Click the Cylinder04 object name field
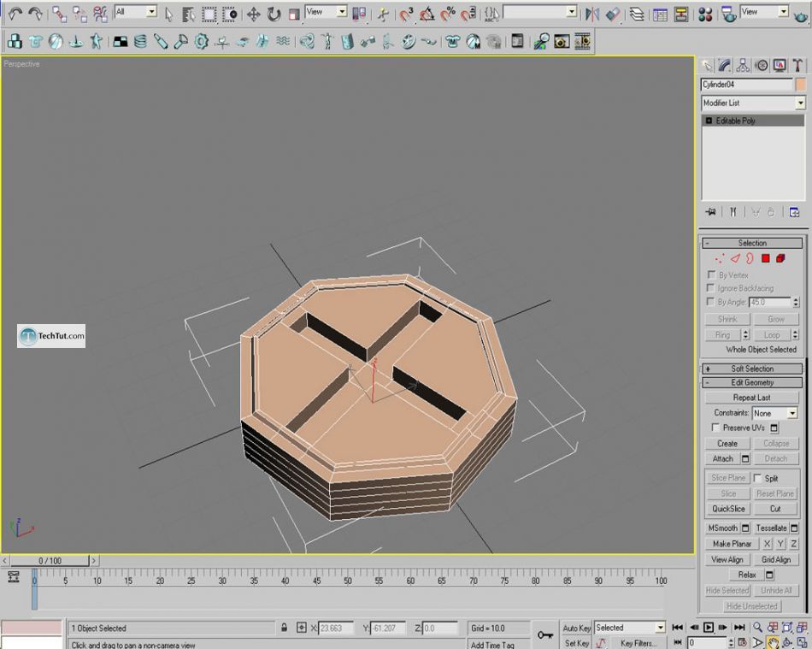Viewport: 812px width, 649px height. click(x=747, y=85)
